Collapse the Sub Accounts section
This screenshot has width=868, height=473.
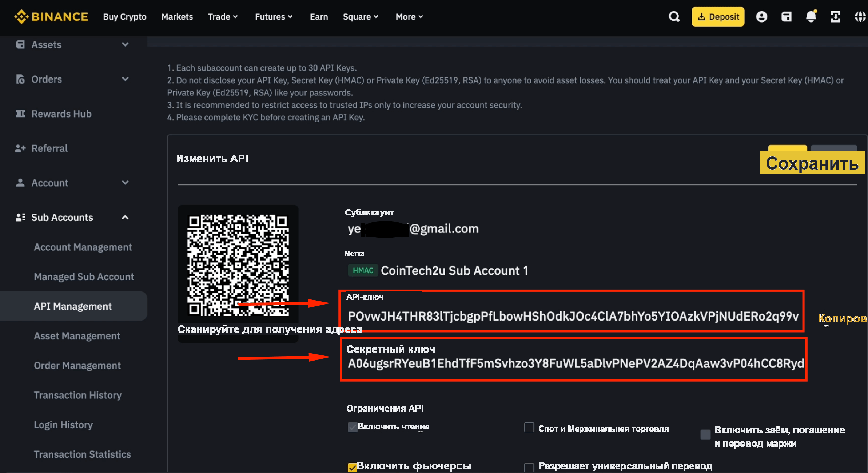pyautogui.click(x=125, y=217)
